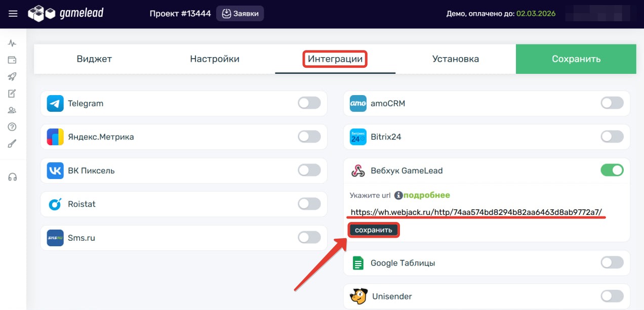Open the help question-mark sidebar icon
Viewport: 644px width, 310px height.
coord(13,127)
